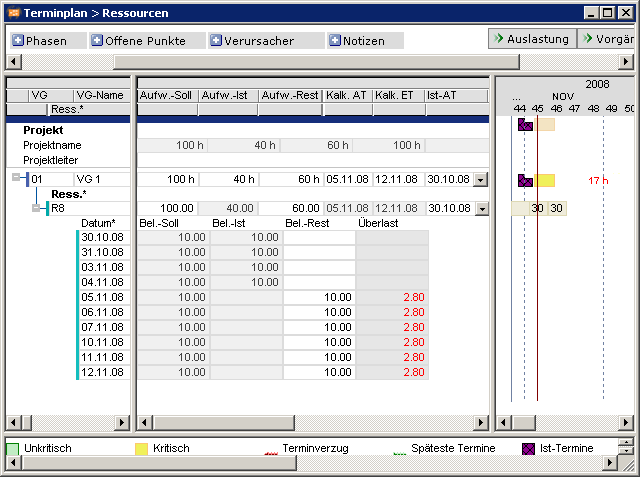640x477 pixels.
Task: Select the bold Projekt heading
Action: [x=43, y=130]
